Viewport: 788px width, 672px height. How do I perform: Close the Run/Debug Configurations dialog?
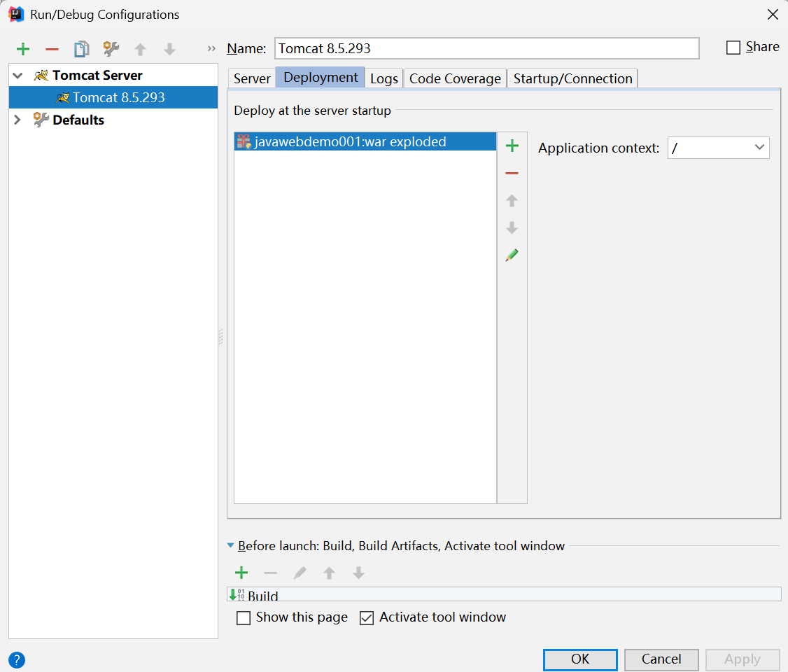click(773, 15)
